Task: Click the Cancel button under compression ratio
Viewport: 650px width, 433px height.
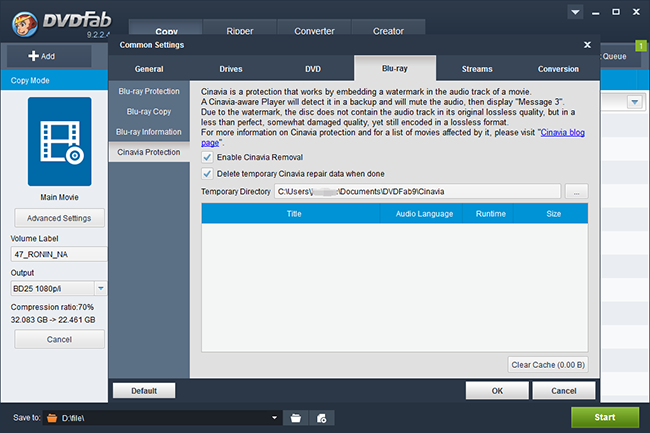Action: pyautogui.click(x=59, y=339)
